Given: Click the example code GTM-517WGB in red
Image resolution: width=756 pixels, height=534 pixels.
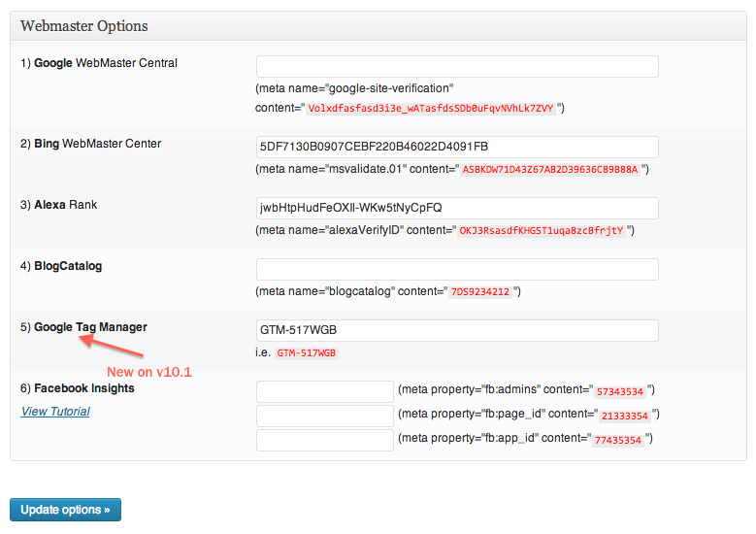Looking at the screenshot, I should 306,353.
